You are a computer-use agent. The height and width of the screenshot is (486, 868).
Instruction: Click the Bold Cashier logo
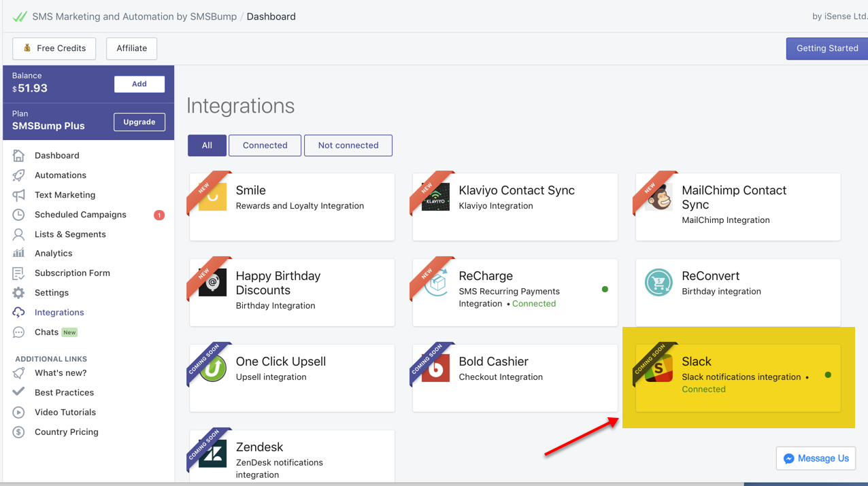tap(436, 368)
